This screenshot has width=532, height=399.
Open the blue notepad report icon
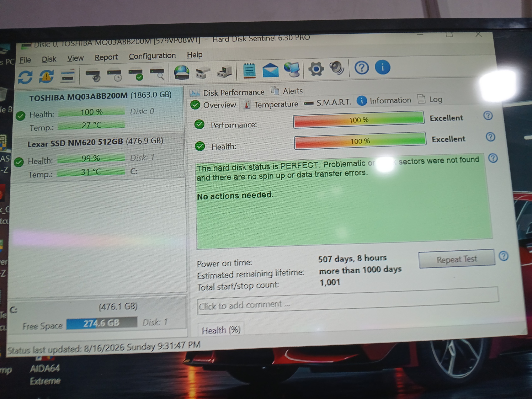point(249,70)
